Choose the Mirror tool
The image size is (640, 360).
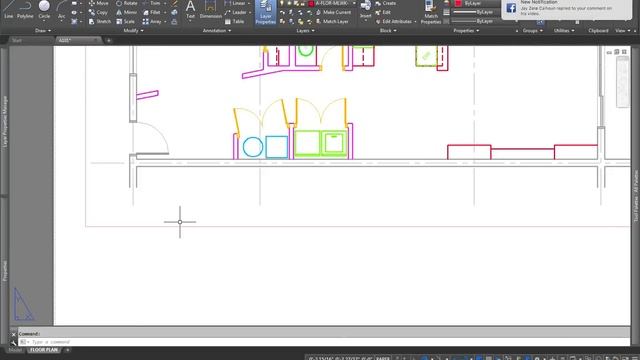click(x=127, y=12)
